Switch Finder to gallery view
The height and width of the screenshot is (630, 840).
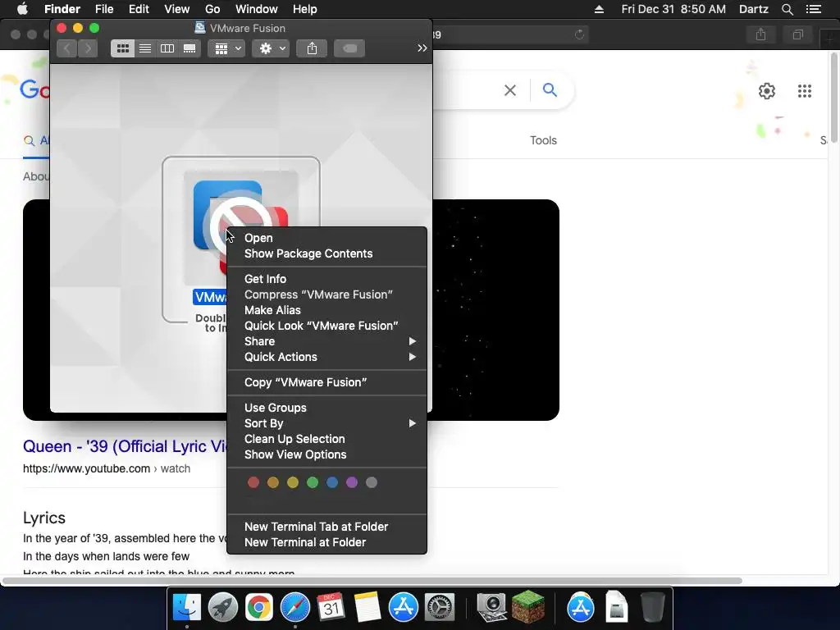point(189,48)
